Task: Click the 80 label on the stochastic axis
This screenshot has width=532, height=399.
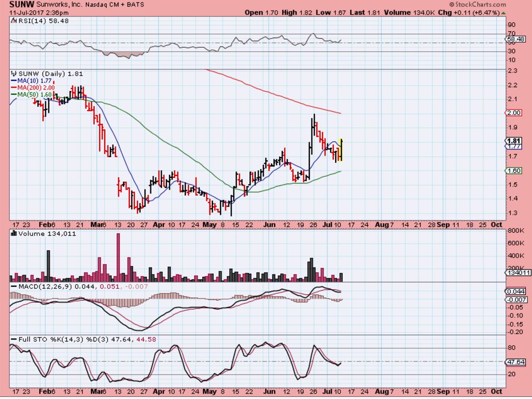Action: 512,348
